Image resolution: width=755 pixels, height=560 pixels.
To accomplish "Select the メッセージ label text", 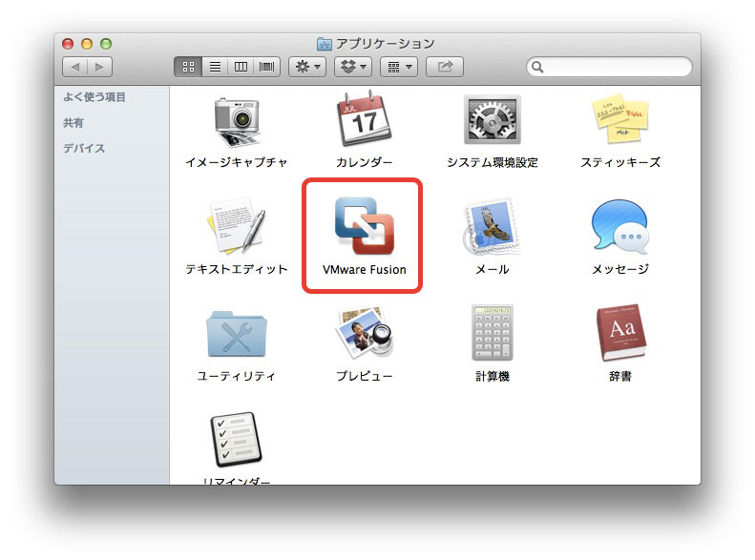I will coord(620,269).
